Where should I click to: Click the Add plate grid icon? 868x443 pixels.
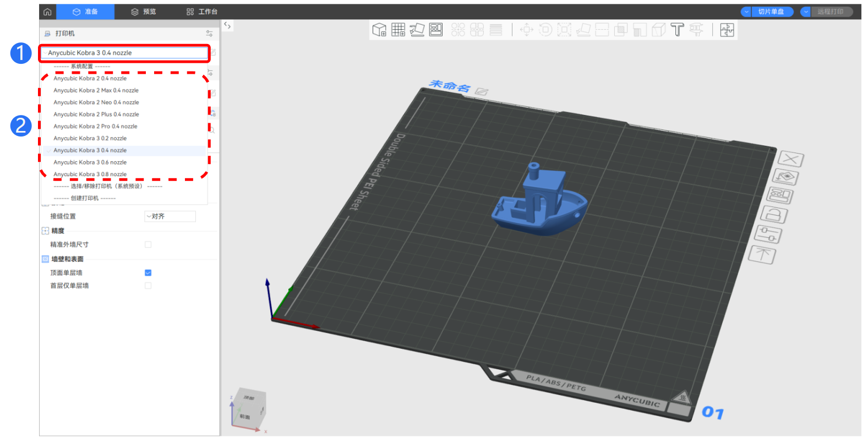pos(398,30)
